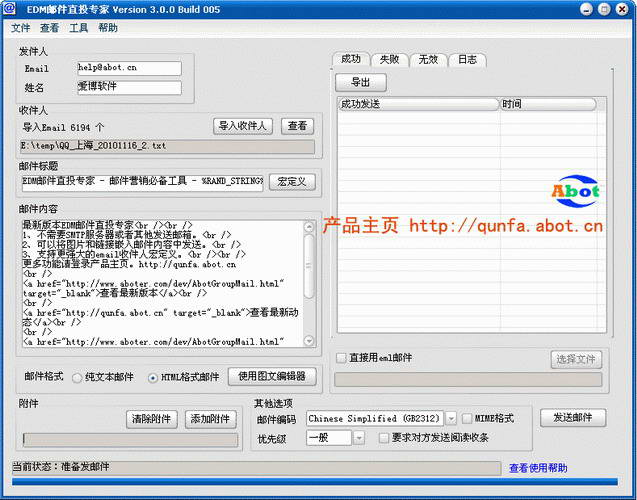Click the 产品主页 http://qunfa.abot.cn text
This screenshot has width=637, height=500.
pyautogui.click(x=463, y=226)
